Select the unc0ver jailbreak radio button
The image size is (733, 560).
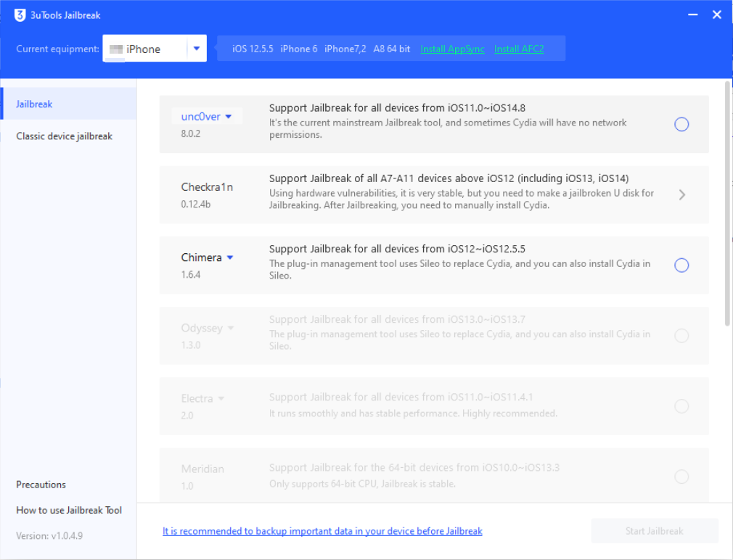tap(681, 124)
